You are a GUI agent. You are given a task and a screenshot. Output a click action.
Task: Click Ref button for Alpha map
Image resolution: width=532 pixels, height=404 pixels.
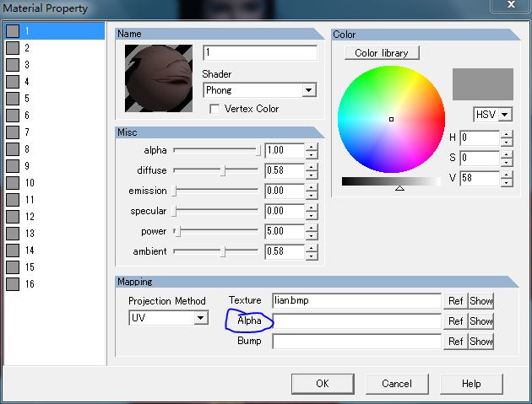(456, 321)
